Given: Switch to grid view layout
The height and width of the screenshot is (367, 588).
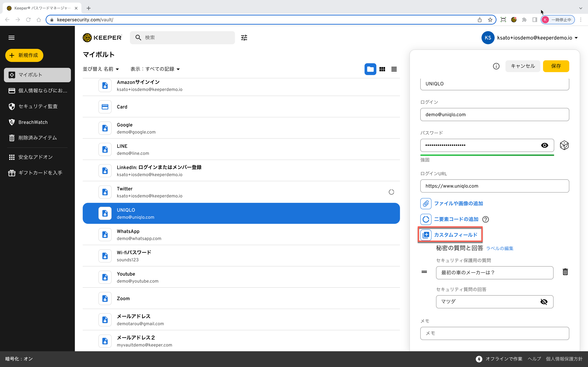Looking at the screenshot, I should (x=382, y=69).
